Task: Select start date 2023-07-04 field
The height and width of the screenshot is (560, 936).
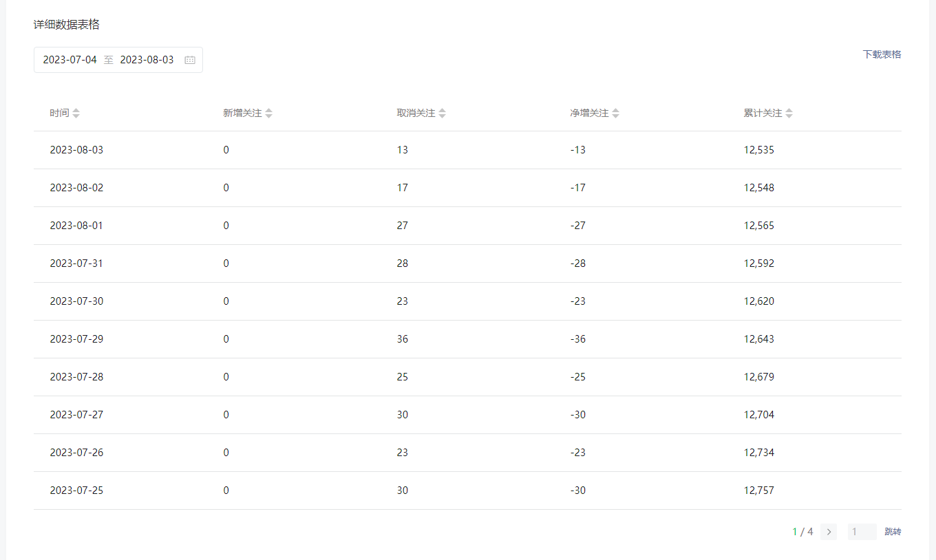Action: [x=70, y=60]
